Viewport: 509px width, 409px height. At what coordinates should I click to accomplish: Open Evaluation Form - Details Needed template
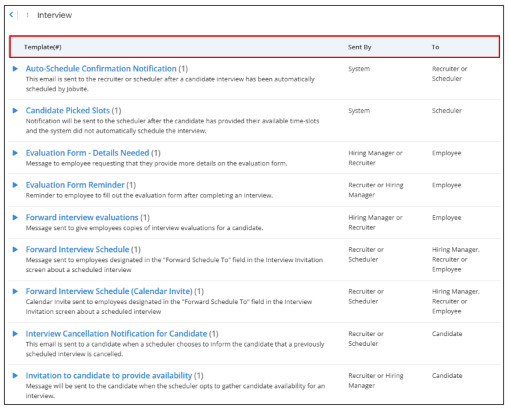click(87, 153)
